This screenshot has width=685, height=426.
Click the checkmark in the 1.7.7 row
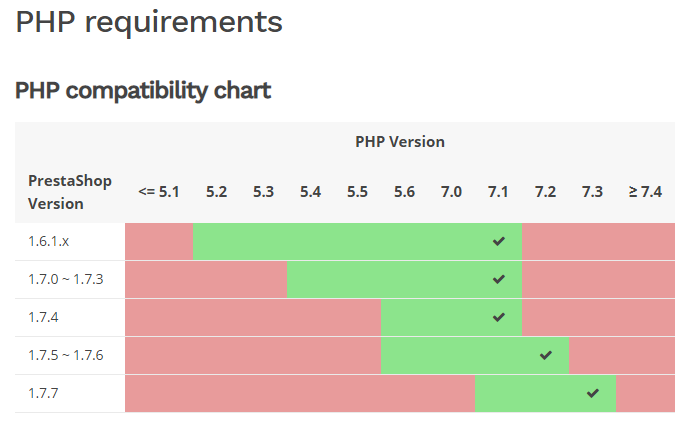tap(592, 393)
